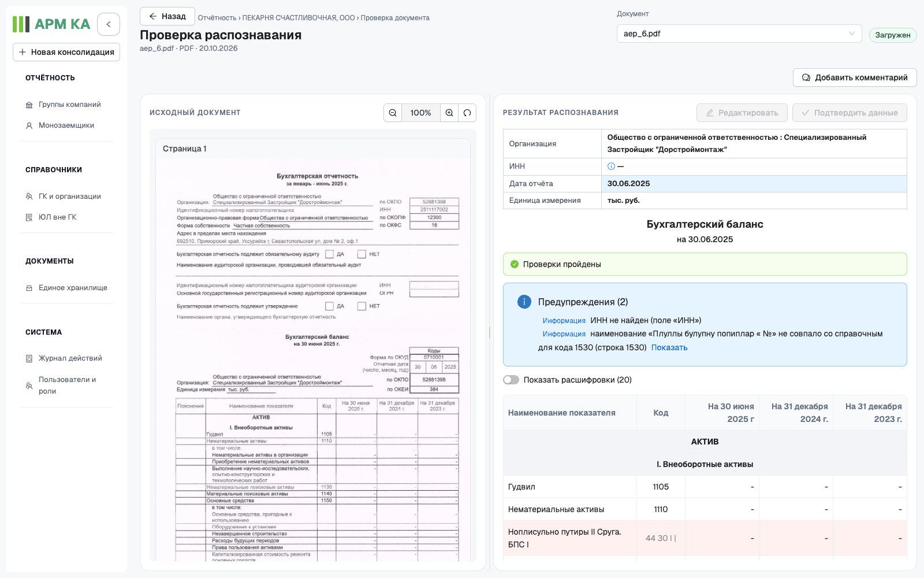Click the Показать link in warnings
The height and width of the screenshot is (578, 924).
[x=669, y=347]
